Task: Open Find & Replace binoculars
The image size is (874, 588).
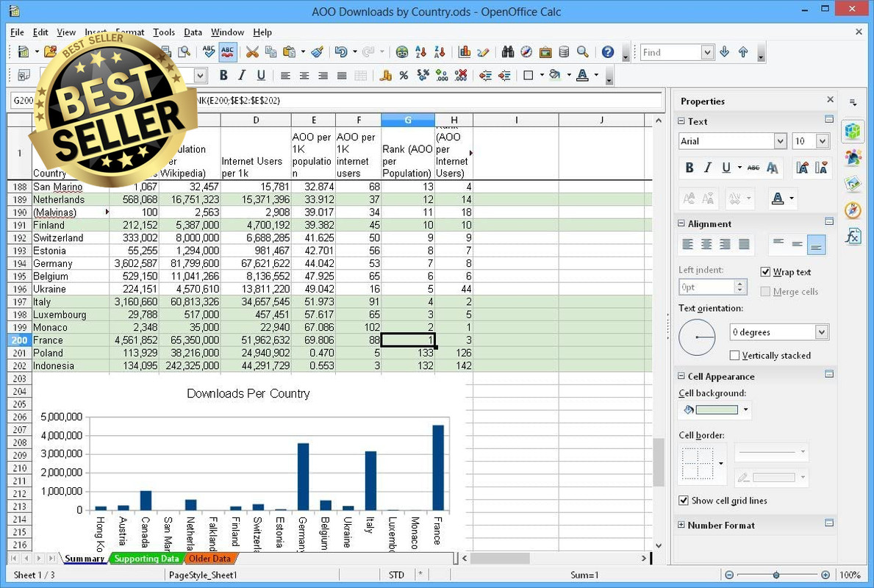Action: [x=507, y=52]
